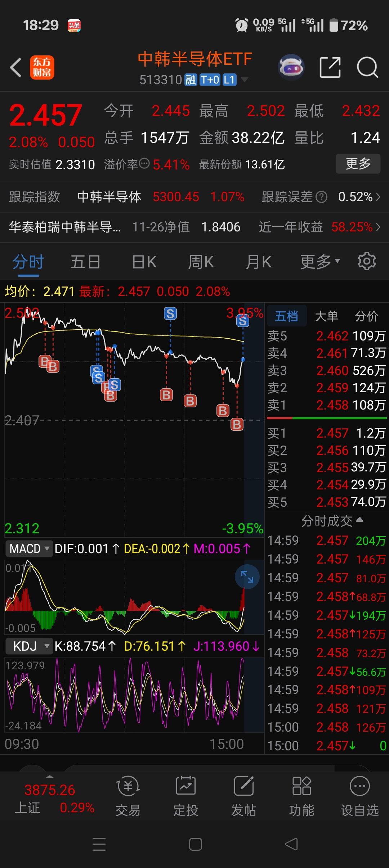
Task: Switch to 五日 chart tab
Action: point(85,262)
